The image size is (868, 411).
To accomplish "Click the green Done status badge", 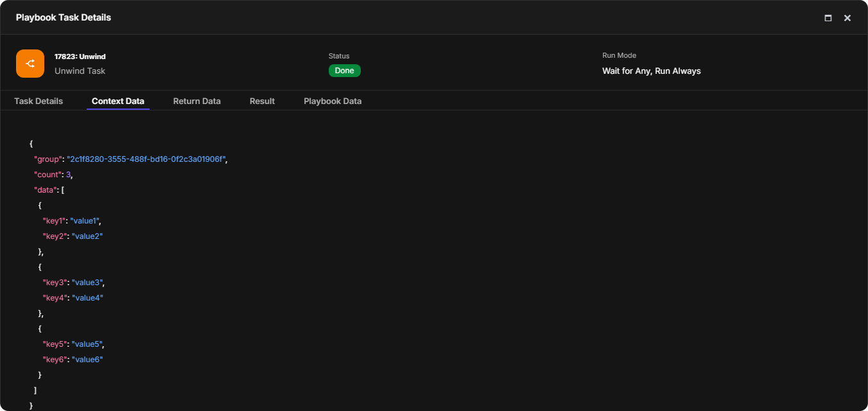I will (345, 71).
